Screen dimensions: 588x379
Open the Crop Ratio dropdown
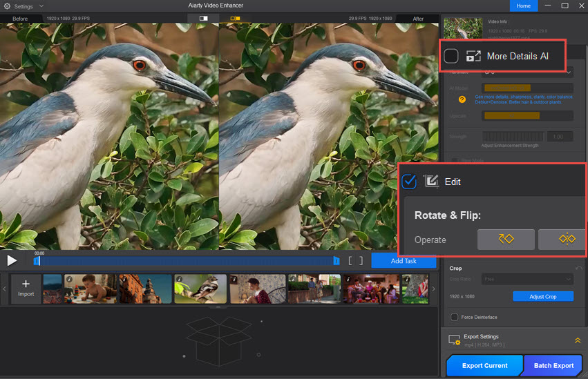[x=527, y=279]
